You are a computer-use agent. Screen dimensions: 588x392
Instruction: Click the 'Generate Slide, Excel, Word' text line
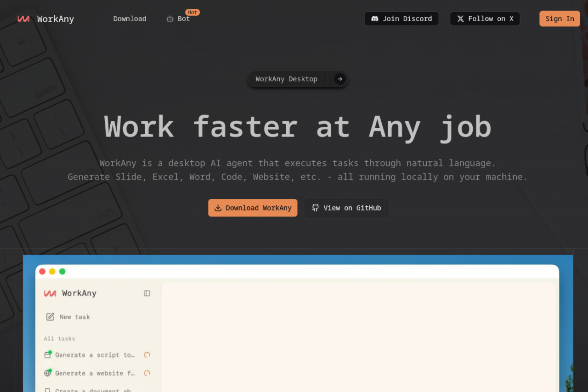click(298, 177)
